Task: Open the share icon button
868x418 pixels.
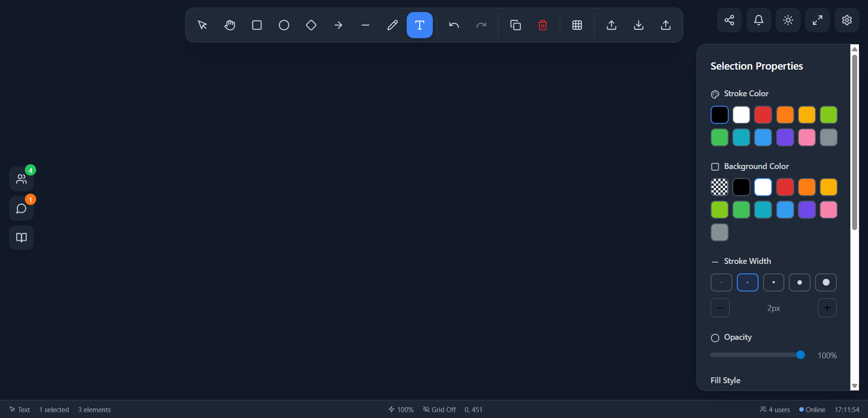Action: [x=729, y=20]
